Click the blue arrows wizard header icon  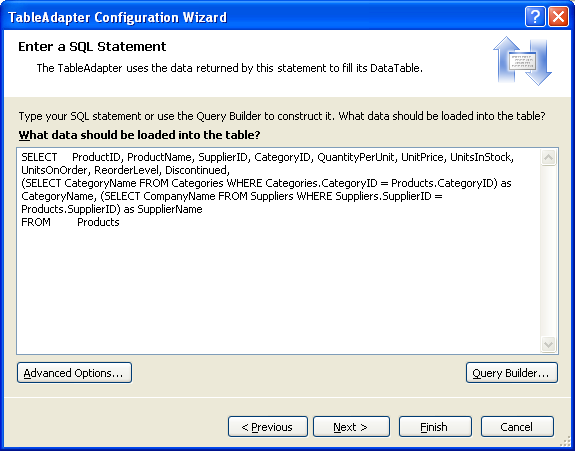pos(522,61)
